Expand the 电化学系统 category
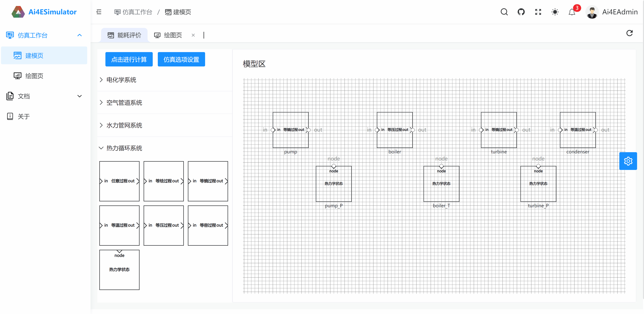The height and width of the screenshot is (314, 644). pos(121,80)
